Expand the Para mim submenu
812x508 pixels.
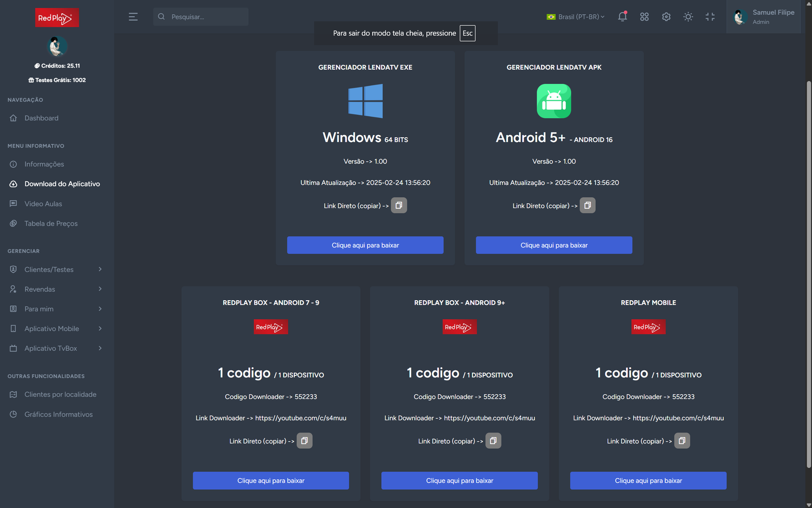point(57,309)
